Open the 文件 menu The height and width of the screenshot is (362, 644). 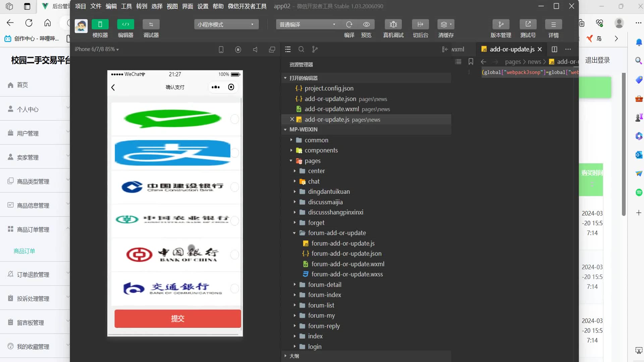[96, 6]
